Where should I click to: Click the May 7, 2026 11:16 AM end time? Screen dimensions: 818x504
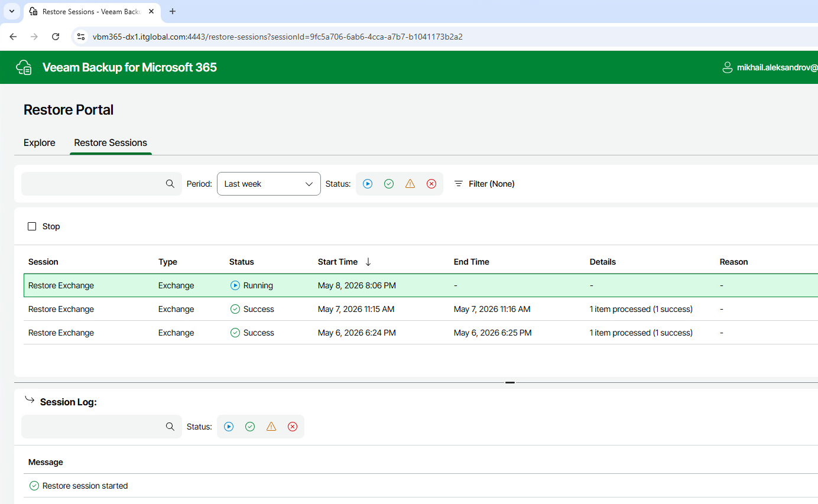coord(492,309)
